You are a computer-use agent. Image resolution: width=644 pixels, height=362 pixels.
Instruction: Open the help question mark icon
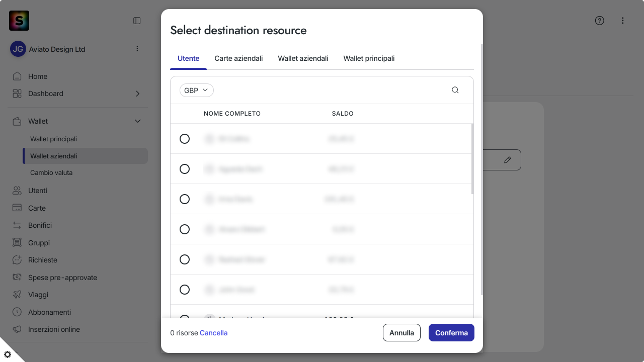(x=599, y=21)
